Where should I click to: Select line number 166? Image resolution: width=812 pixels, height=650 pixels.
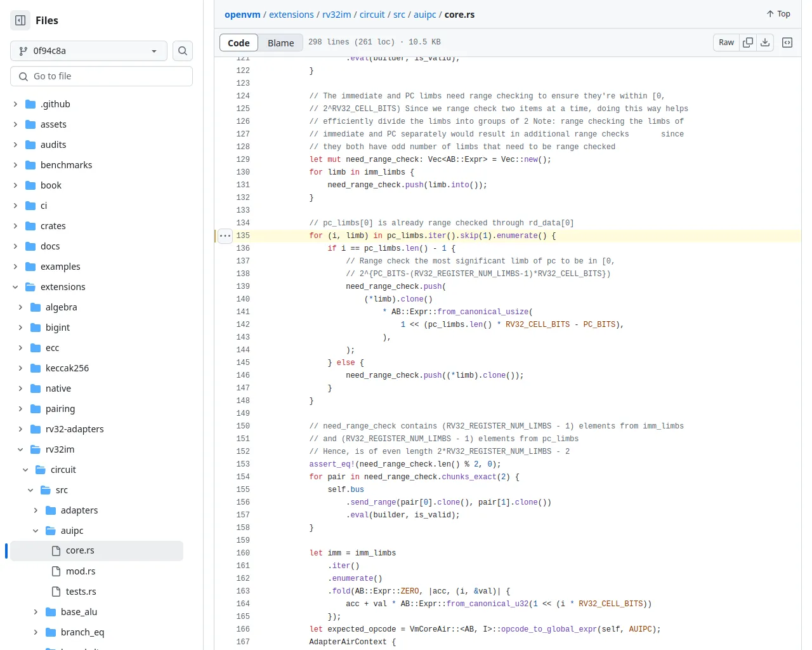coord(243,629)
